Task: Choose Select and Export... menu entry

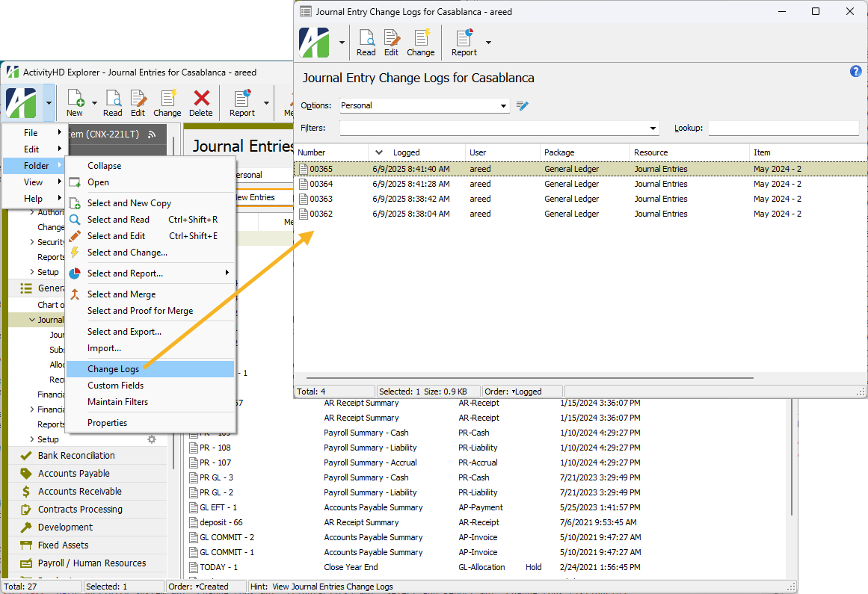Action: coord(150,332)
